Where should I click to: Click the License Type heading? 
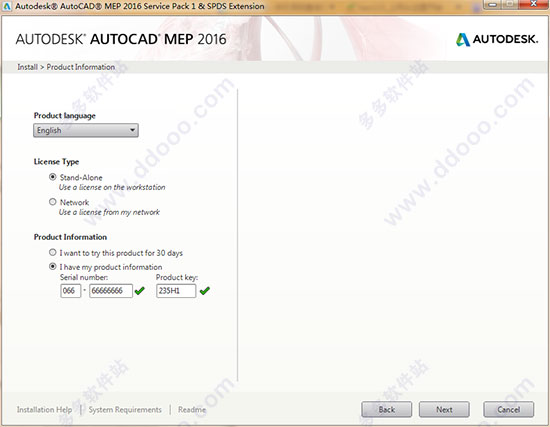[56, 162]
